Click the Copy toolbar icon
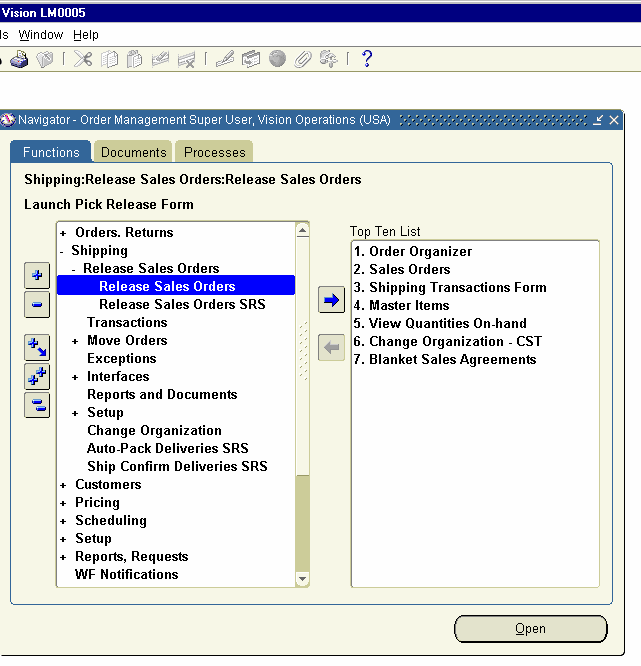 tap(109, 59)
